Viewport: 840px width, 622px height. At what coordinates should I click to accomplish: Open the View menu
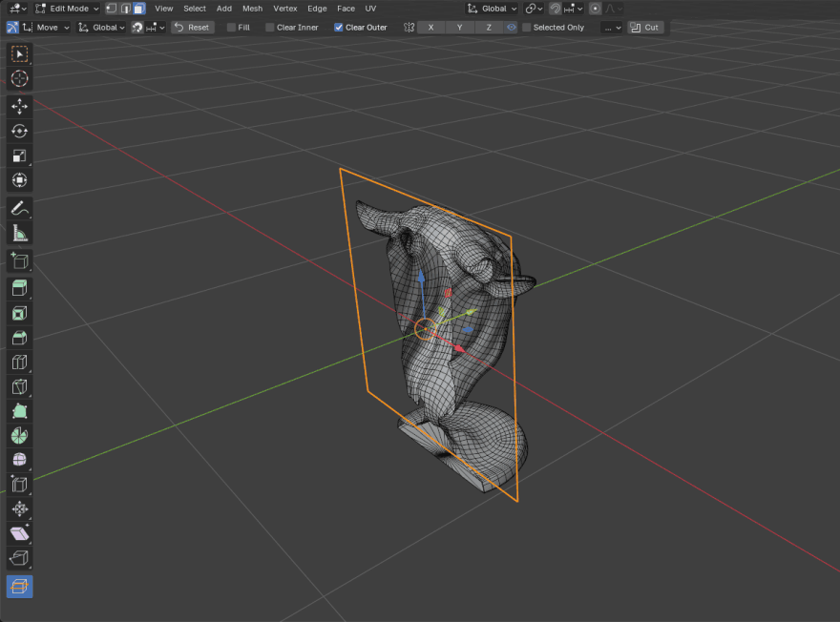(164, 9)
